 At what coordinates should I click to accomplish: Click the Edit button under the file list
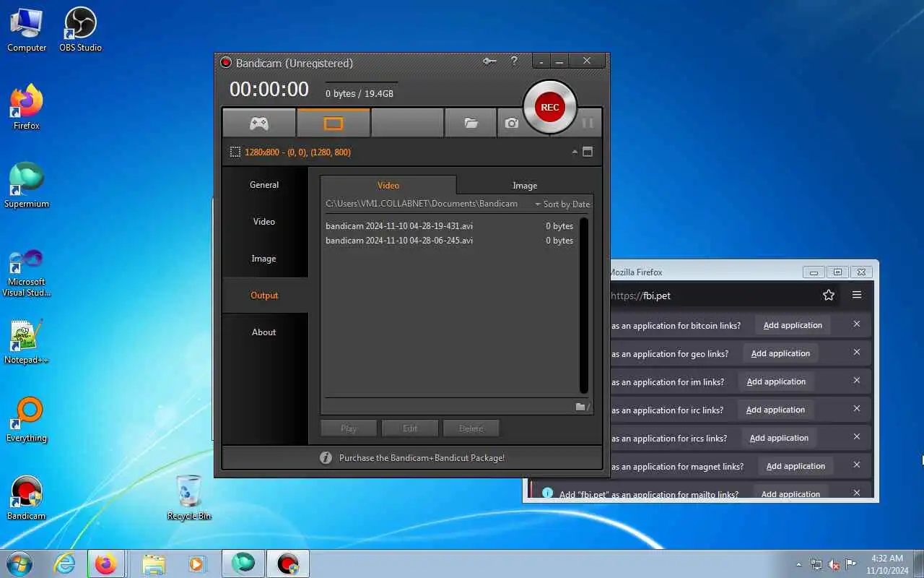[x=410, y=428]
